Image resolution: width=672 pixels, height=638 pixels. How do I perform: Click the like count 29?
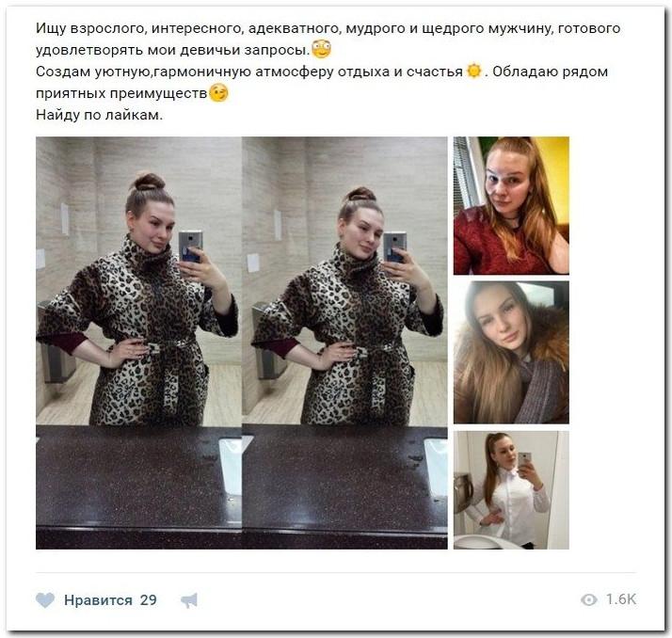pyautogui.click(x=149, y=600)
